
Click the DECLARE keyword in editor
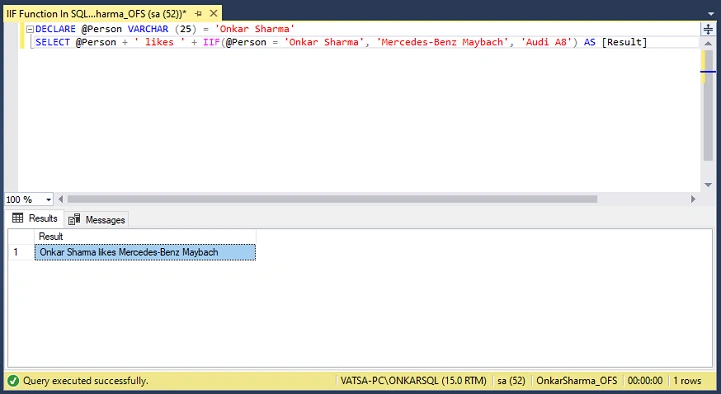tap(55, 29)
